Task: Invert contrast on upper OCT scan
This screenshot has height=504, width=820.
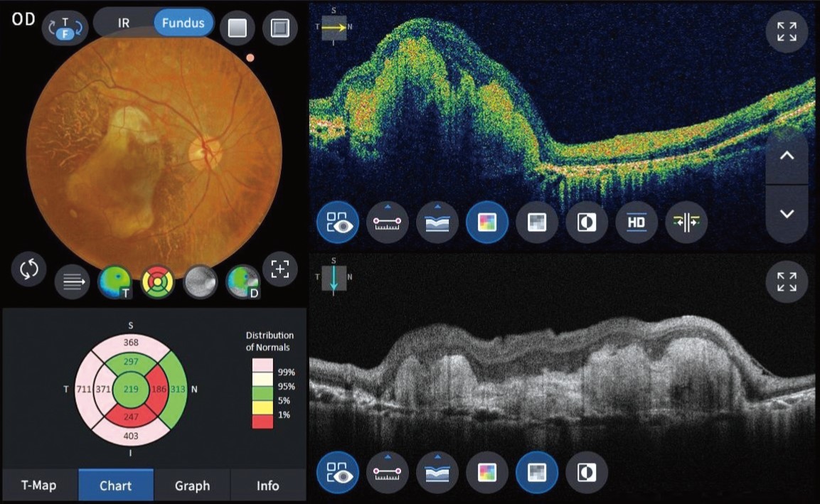Action: pyautogui.click(x=587, y=222)
